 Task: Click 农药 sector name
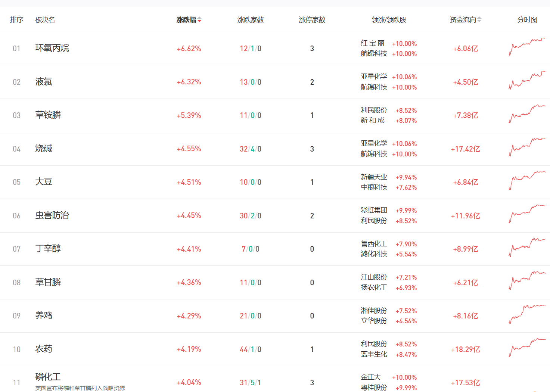[44, 349]
